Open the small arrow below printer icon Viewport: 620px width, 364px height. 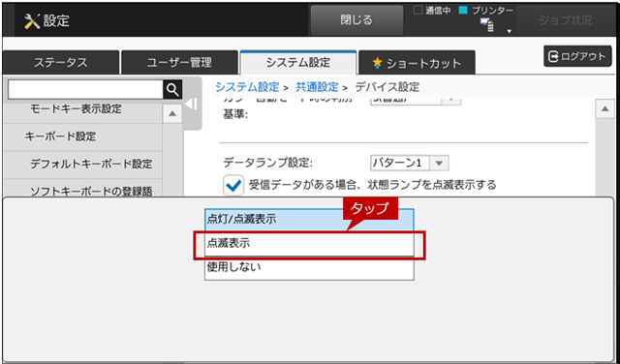pyautogui.click(x=510, y=31)
